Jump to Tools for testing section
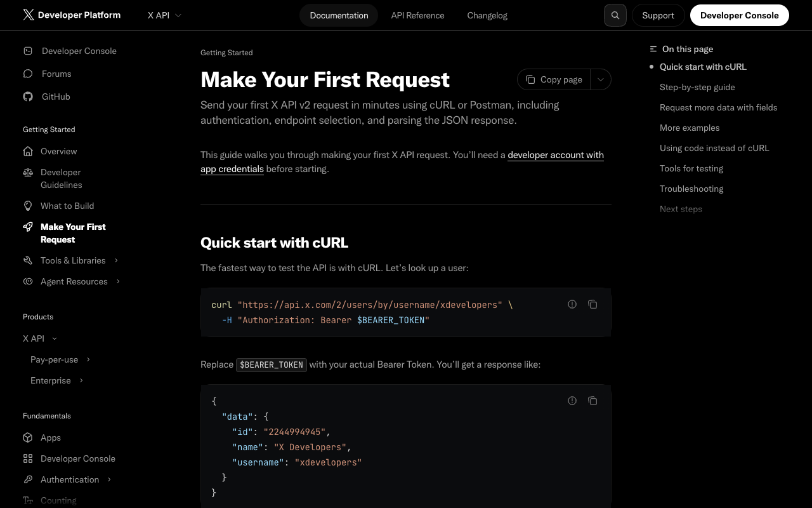Viewport: 812px width, 508px height. 691,168
